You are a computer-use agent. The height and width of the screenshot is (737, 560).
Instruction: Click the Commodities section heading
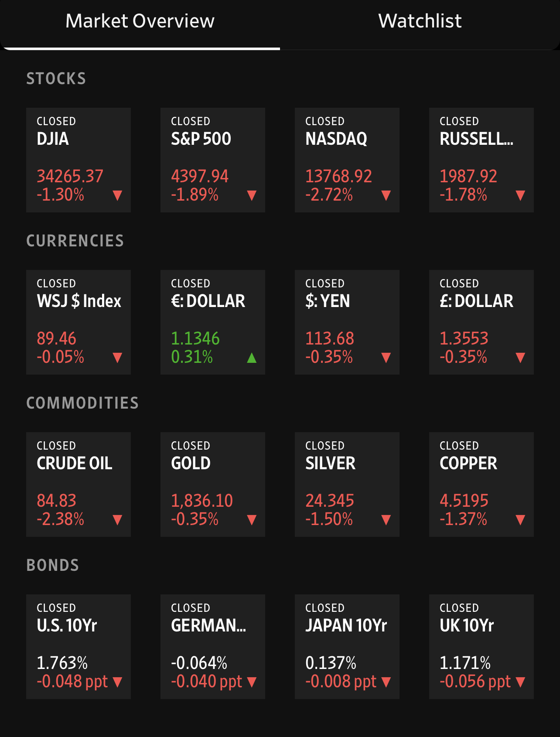tap(82, 403)
